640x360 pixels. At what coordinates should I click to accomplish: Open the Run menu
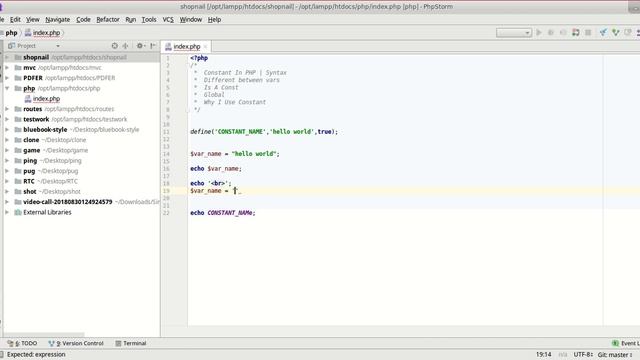point(131,20)
